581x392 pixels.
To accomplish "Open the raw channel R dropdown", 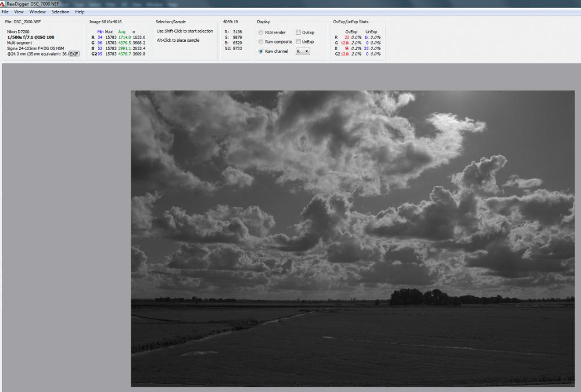I will pyautogui.click(x=303, y=52).
